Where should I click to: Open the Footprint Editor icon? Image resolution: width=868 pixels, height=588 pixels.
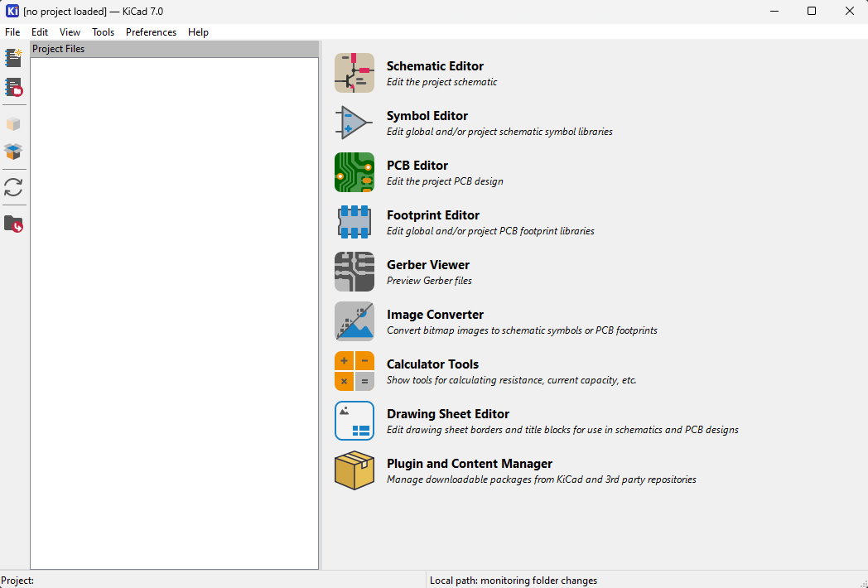(x=354, y=222)
